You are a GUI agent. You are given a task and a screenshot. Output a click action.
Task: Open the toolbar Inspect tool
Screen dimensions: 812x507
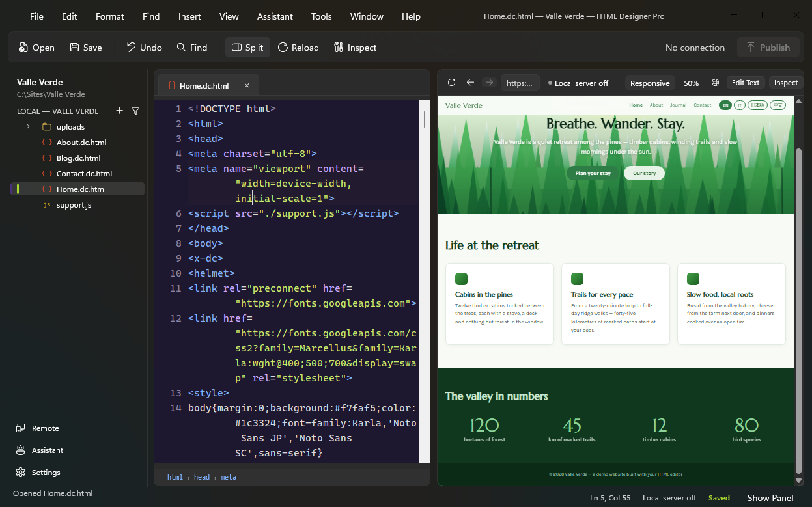click(355, 48)
